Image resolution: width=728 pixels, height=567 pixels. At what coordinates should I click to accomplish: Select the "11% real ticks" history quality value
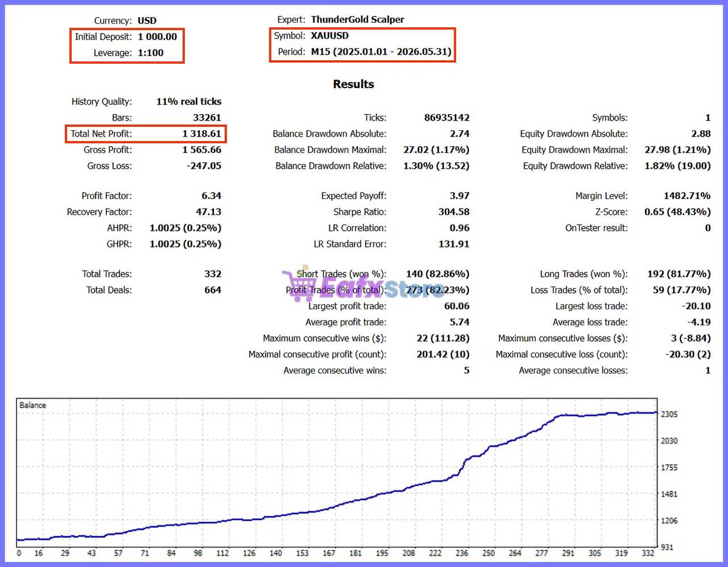point(189,102)
